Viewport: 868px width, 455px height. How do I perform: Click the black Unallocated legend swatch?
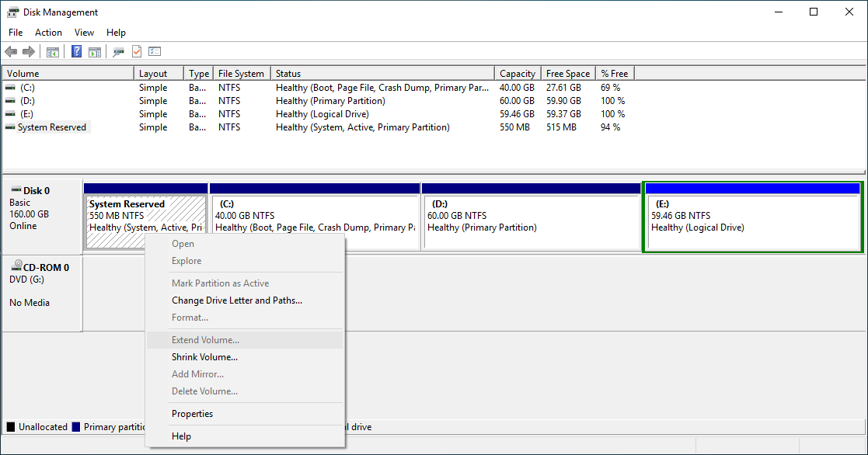click(11, 427)
